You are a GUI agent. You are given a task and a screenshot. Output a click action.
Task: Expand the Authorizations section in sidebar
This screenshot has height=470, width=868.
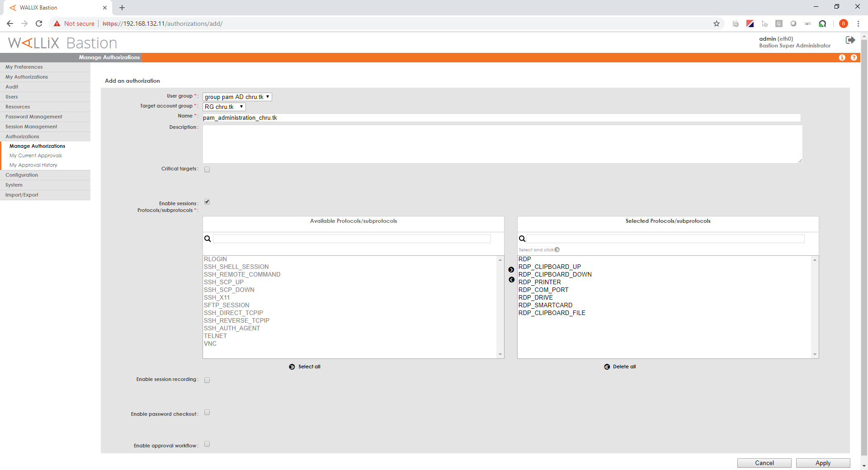tap(22, 136)
